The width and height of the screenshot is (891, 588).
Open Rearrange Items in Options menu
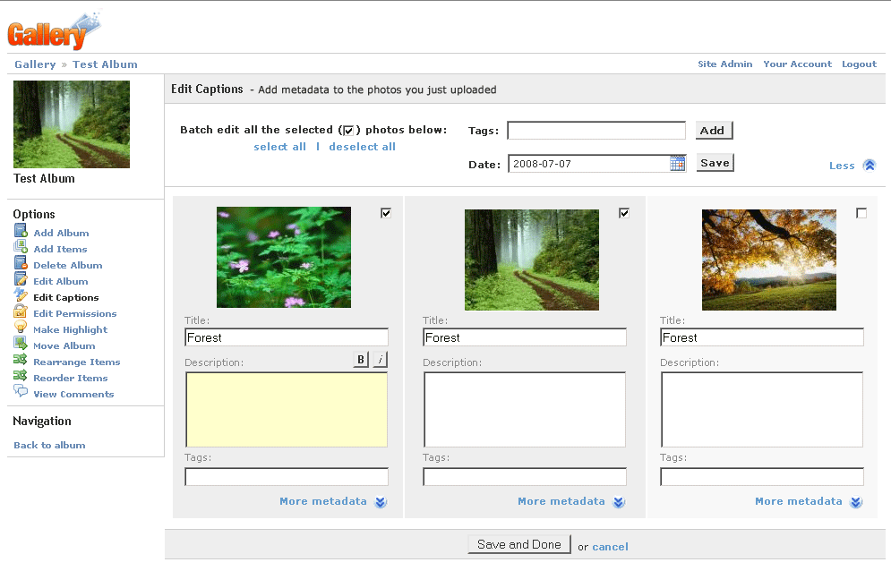(x=76, y=362)
